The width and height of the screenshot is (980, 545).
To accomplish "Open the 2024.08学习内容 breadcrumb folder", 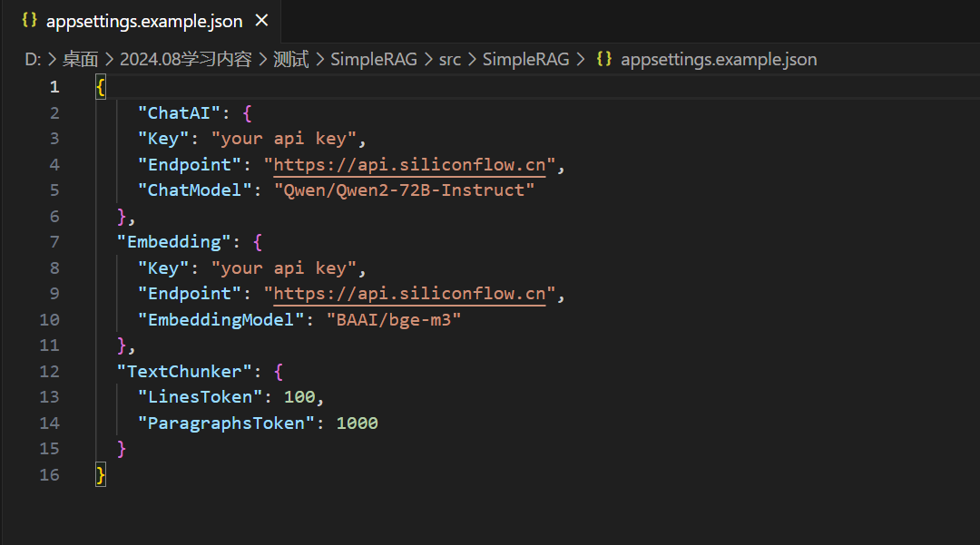I will (186, 59).
